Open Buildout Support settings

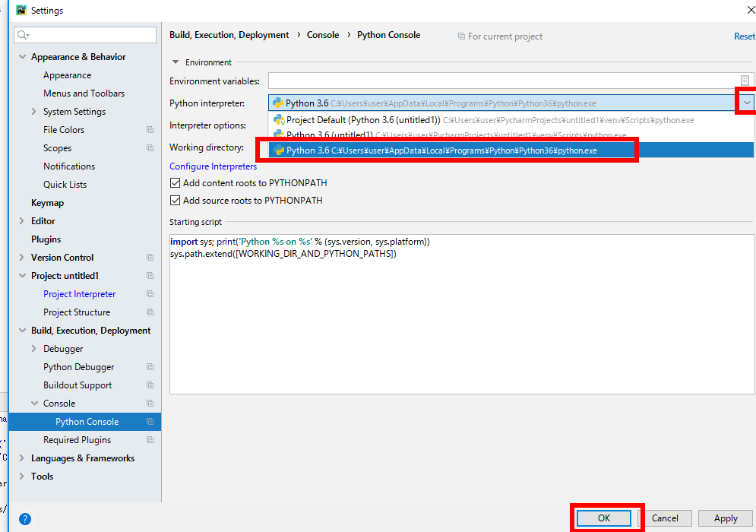[77, 385]
